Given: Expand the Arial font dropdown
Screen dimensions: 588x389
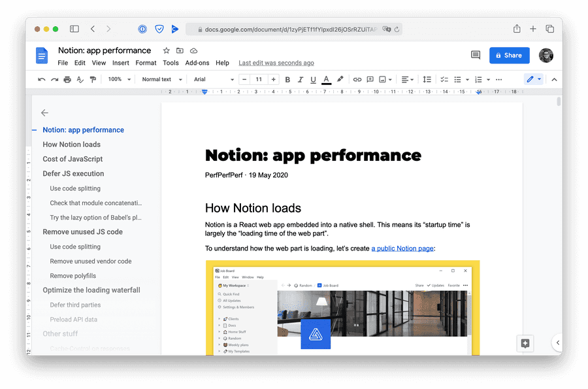Looking at the screenshot, I should pos(213,80).
